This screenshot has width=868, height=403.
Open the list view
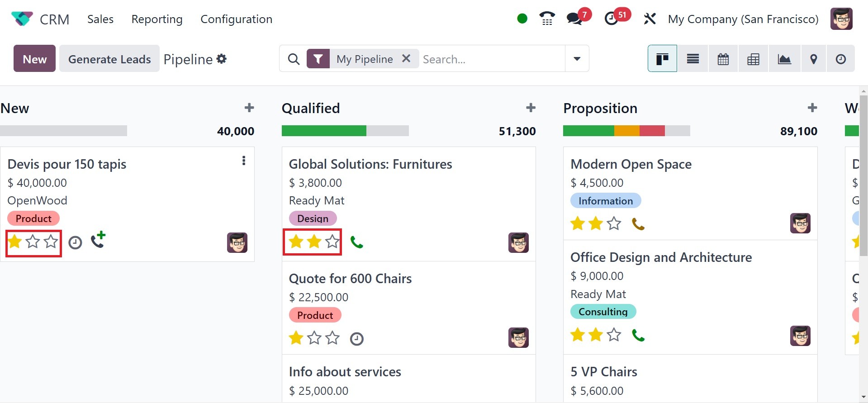point(693,59)
